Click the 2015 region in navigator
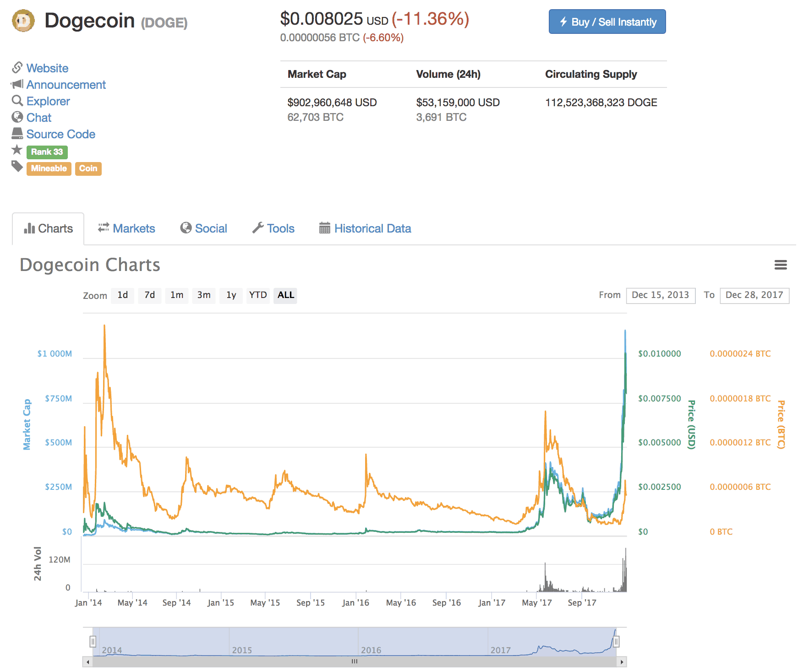 [242, 650]
